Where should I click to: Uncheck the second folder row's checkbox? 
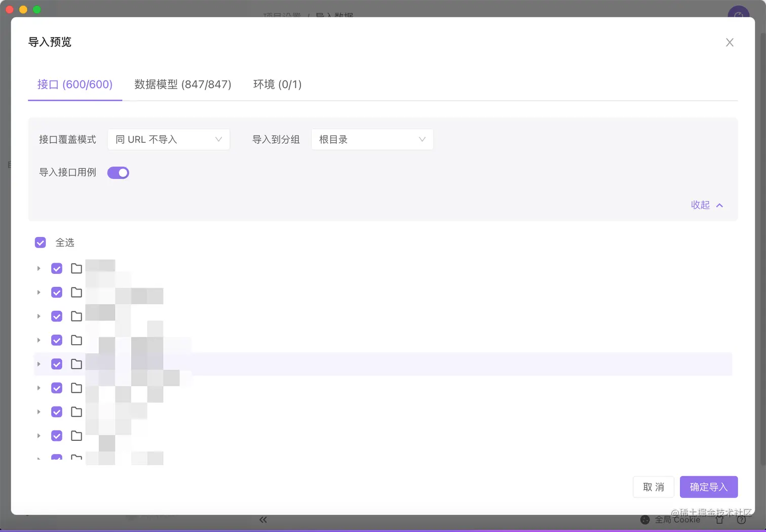[x=57, y=292]
